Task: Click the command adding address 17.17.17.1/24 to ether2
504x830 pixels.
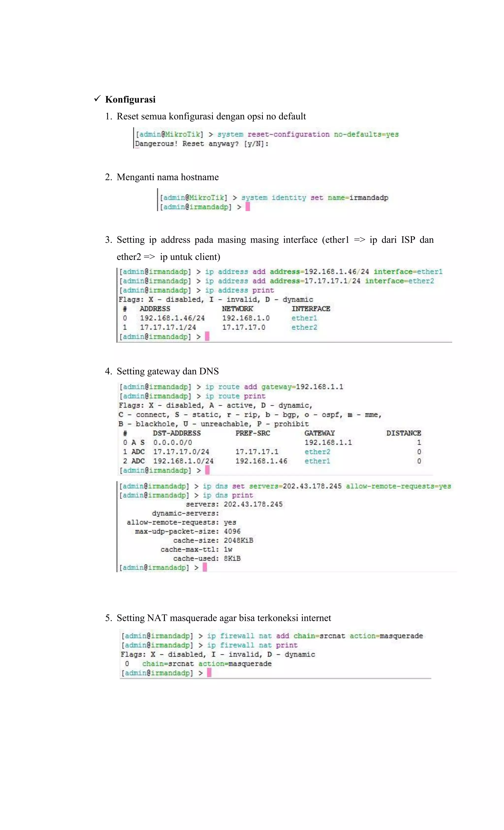Action: pos(277,281)
